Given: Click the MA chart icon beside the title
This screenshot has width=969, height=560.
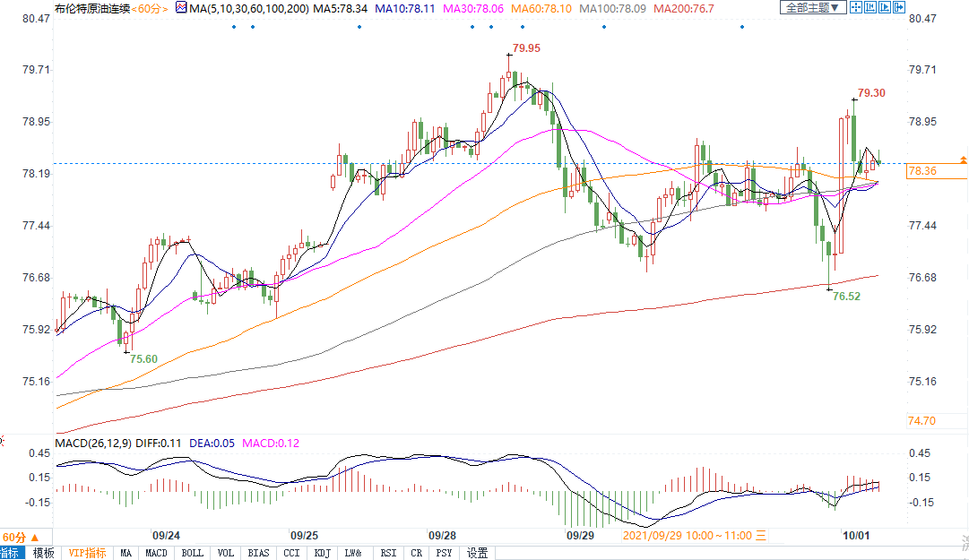Looking at the screenshot, I should tap(180, 8).
